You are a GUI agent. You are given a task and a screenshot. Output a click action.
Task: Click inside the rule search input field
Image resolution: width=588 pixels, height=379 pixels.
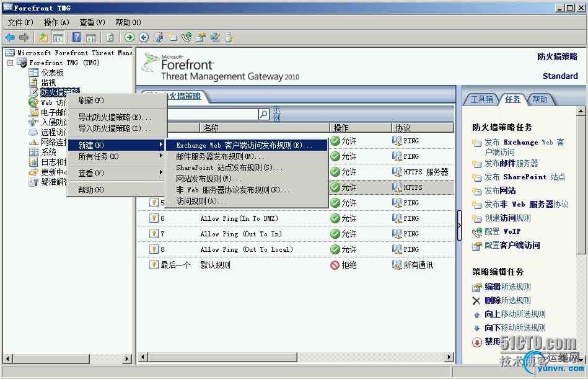(213, 114)
